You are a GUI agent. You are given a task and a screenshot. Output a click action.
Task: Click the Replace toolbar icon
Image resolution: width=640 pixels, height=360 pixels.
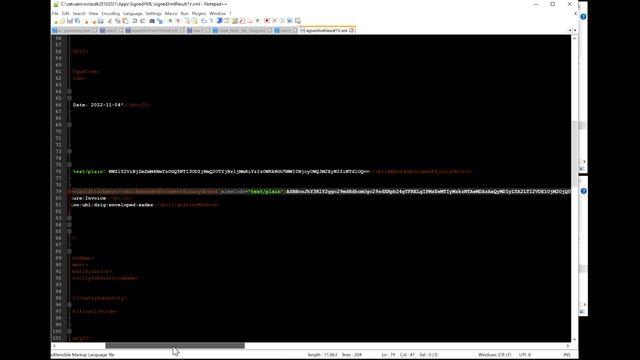tap(160, 21)
